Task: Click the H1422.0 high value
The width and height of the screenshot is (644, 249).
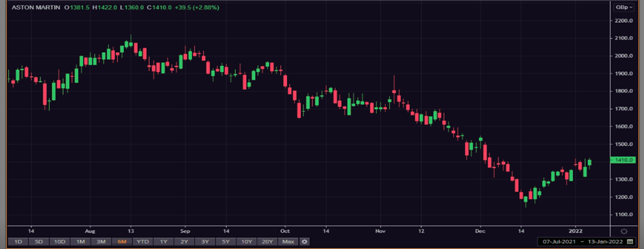Action: (105, 8)
